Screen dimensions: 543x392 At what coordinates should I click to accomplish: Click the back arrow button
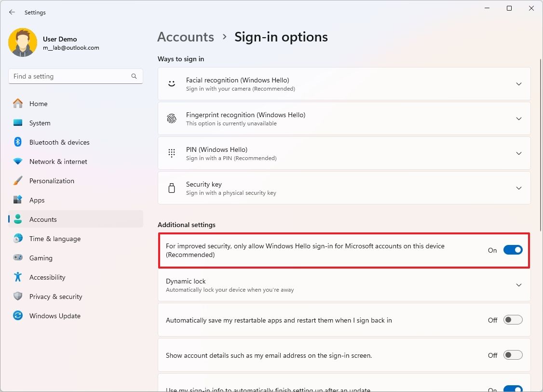click(12, 12)
